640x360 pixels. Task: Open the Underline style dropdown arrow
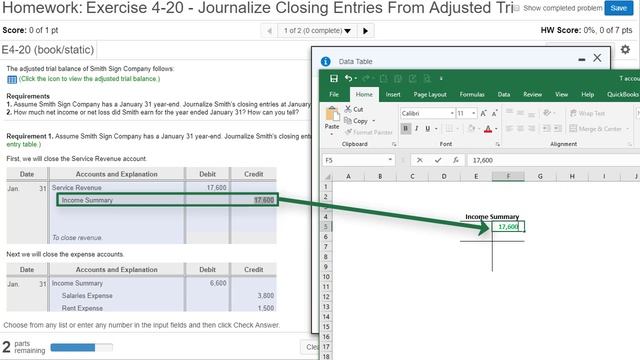[x=436, y=129]
